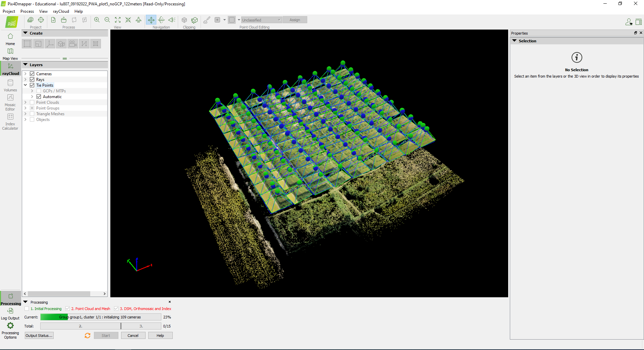This screenshot has width=644, height=350.
Task: Click the Total progress bar
Action: (x=101, y=326)
